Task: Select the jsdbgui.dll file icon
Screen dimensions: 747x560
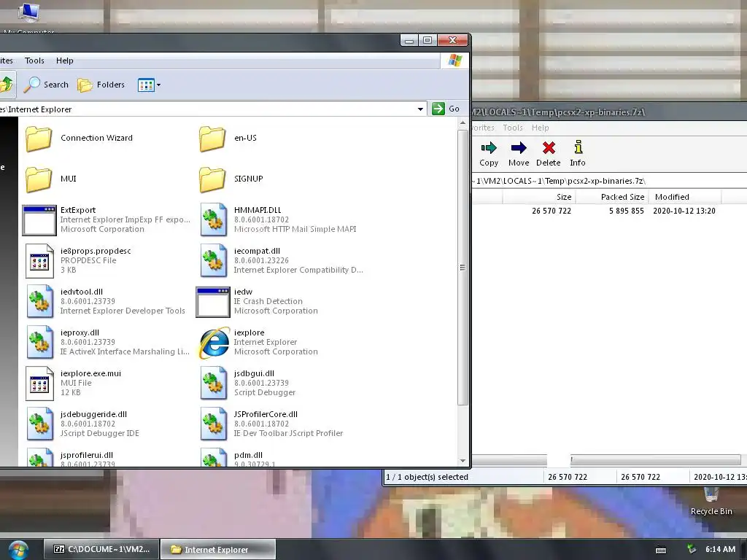Action: (213, 384)
